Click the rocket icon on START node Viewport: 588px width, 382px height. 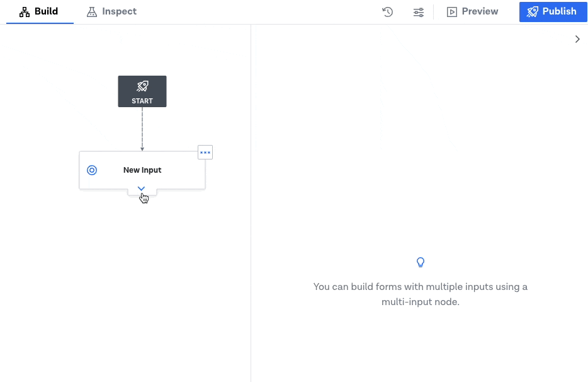142,86
